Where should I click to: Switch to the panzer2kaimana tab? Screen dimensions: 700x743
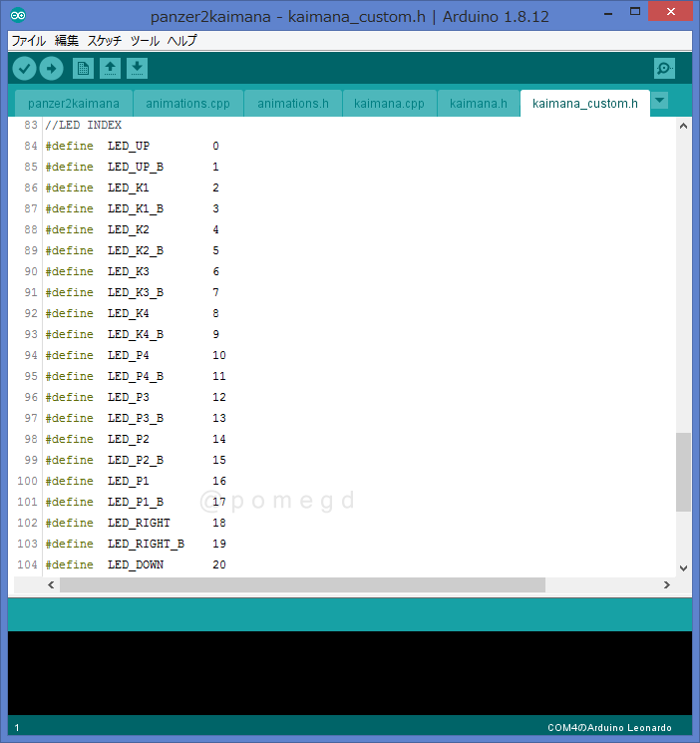(74, 104)
